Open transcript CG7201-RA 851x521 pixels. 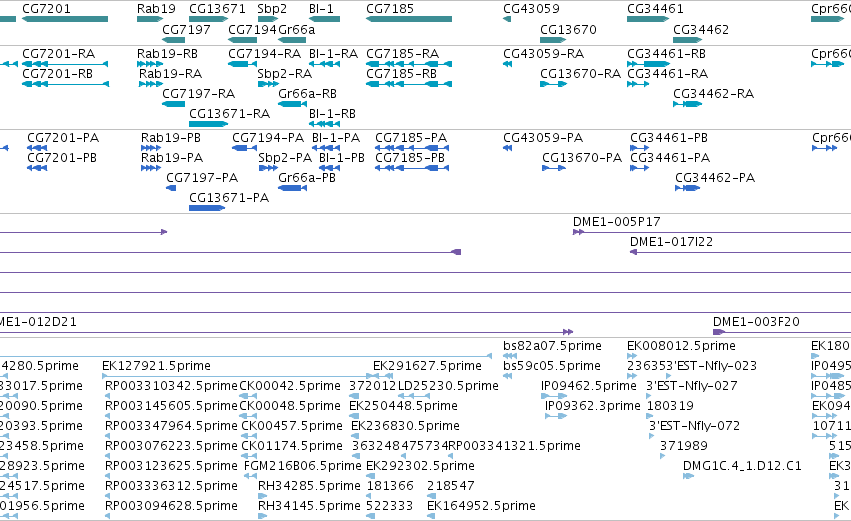[59, 54]
